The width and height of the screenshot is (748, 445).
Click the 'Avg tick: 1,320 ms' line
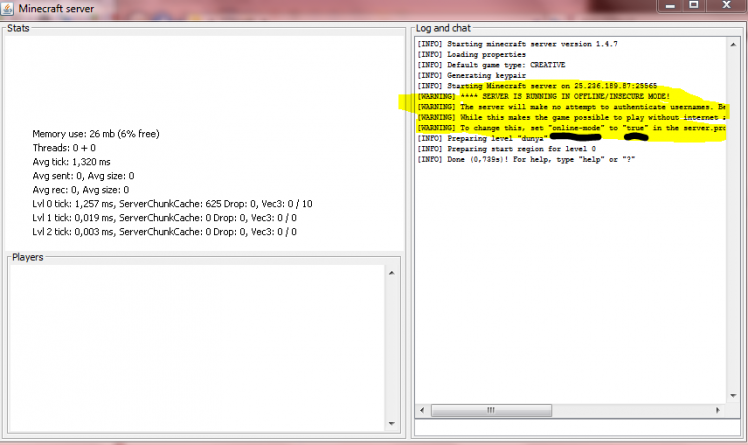(72, 162)
